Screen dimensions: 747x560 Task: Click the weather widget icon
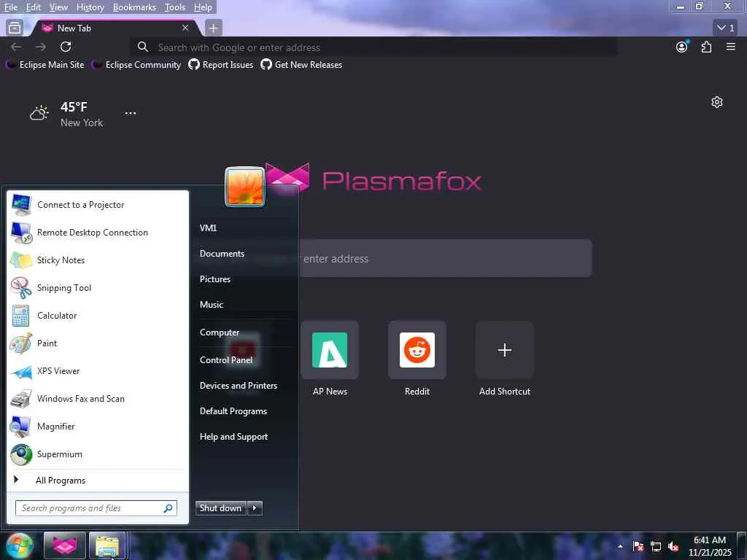click(x=39, y=114)
